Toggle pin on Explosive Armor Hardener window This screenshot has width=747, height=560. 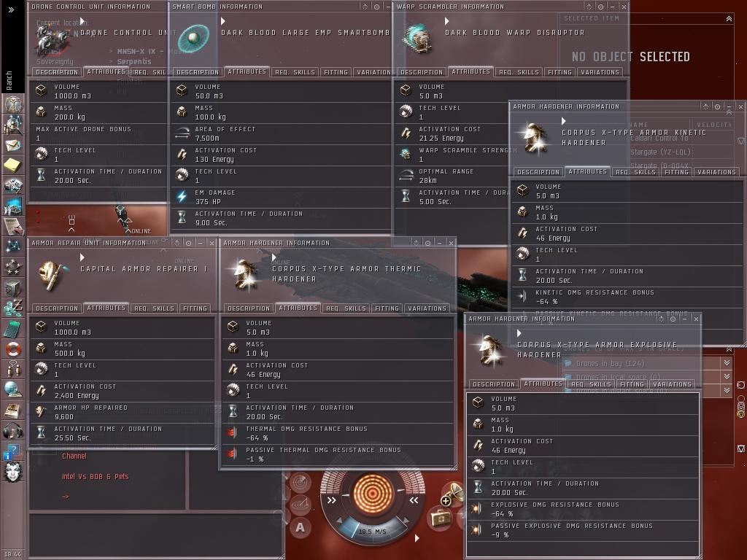coord(673,319)
